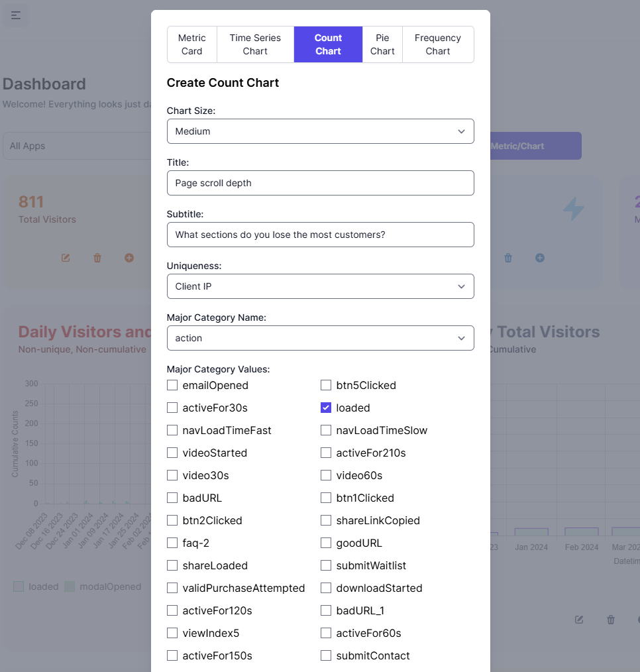The height and width of the screenshot is (672, 640).
Task: Click the Frequency Chart option
Action: pyautogui.click(x=438, y=44)
